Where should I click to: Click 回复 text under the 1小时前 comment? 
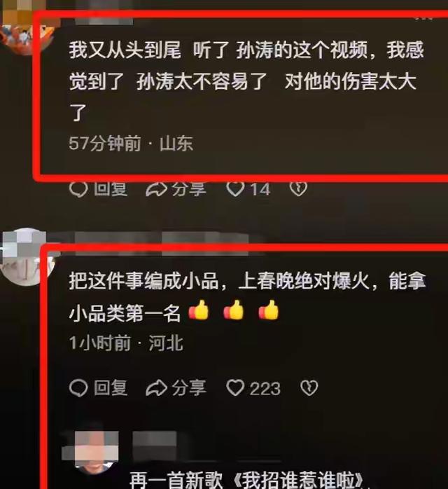pos(111,388)
